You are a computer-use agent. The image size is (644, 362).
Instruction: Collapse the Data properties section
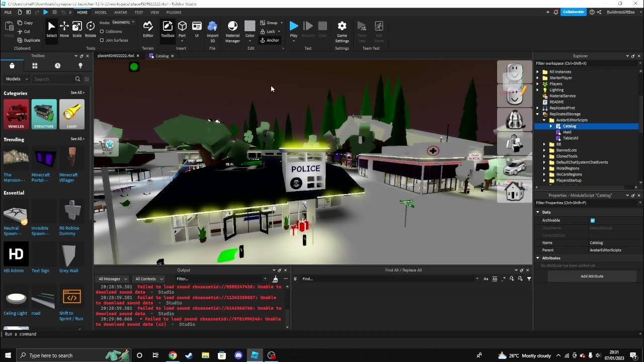tap(538, 213)
